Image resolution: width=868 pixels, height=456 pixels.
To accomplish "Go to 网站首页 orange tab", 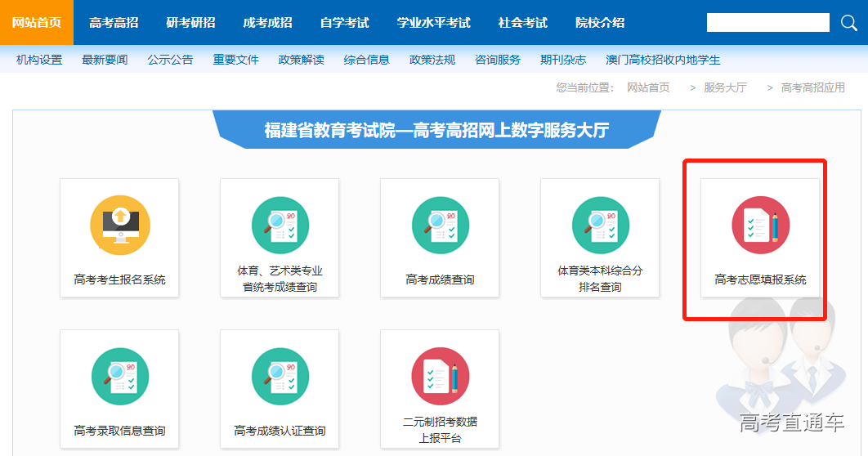I will click(37, 22).
